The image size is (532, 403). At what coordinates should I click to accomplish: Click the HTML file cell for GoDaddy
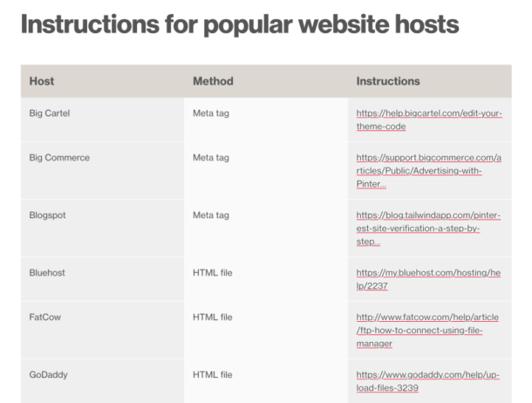pyautogui.click(x=213, y=374)
